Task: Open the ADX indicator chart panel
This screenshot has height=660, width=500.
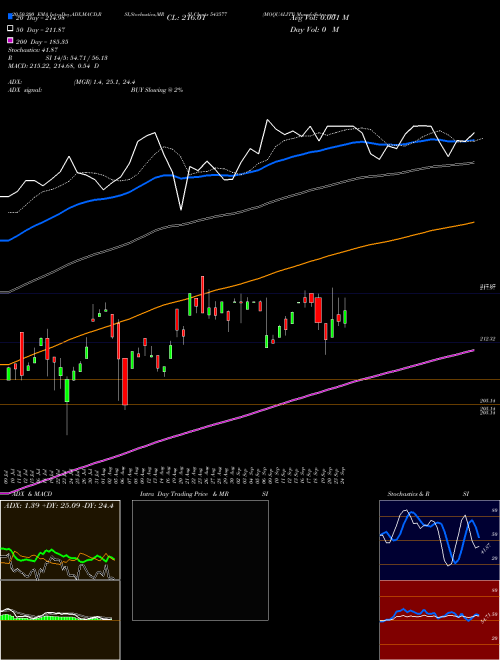Action: 60,540
